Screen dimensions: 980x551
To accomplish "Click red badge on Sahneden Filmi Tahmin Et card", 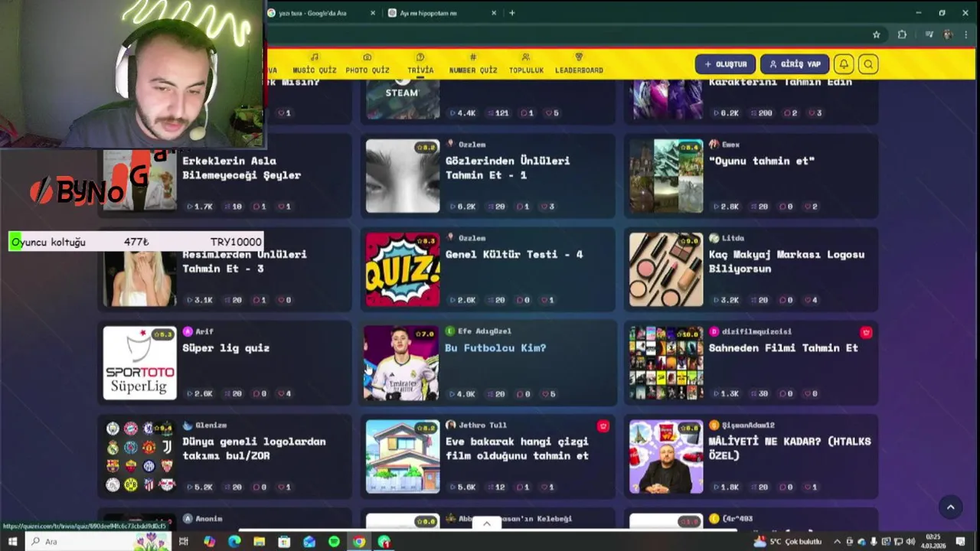I will 866,332.
